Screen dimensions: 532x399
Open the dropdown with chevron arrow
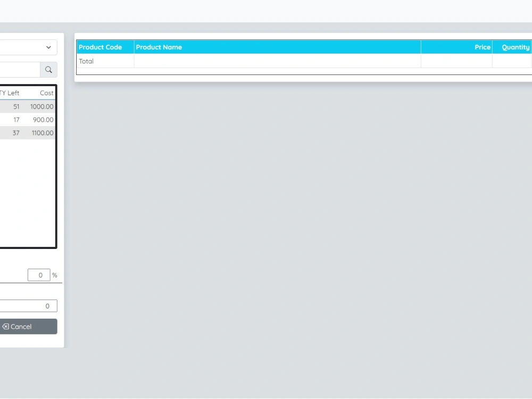tap(29, 47)
